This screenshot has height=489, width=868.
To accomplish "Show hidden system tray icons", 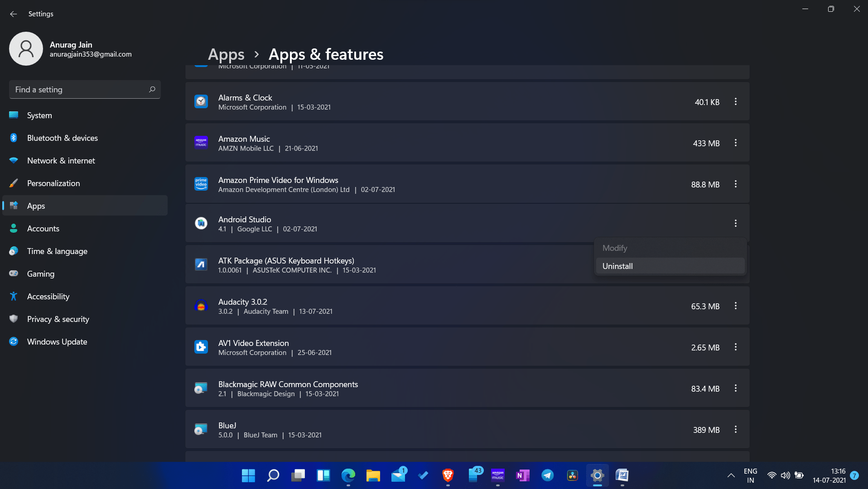I will [731, 475].
